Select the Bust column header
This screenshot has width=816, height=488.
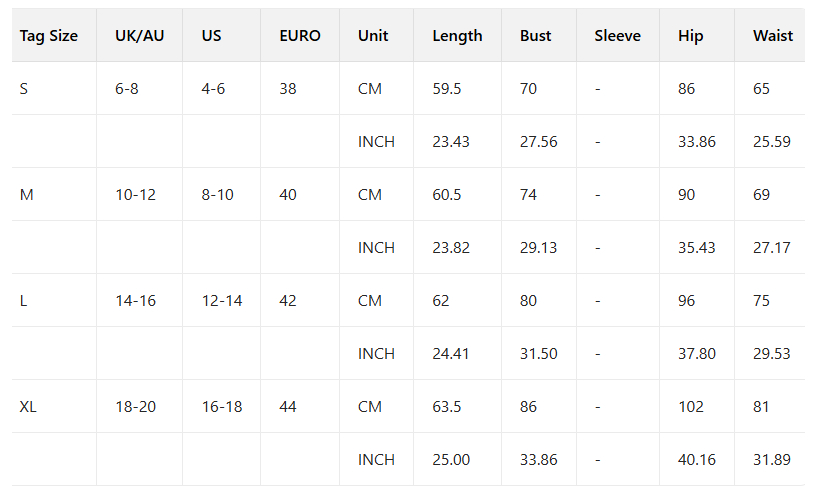(x=535, y=36)
